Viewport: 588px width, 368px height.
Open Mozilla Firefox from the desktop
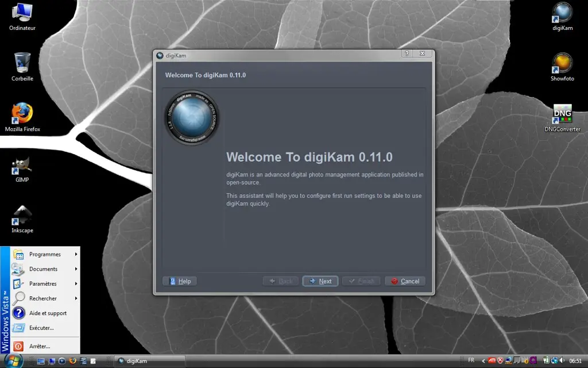[22, 115]
